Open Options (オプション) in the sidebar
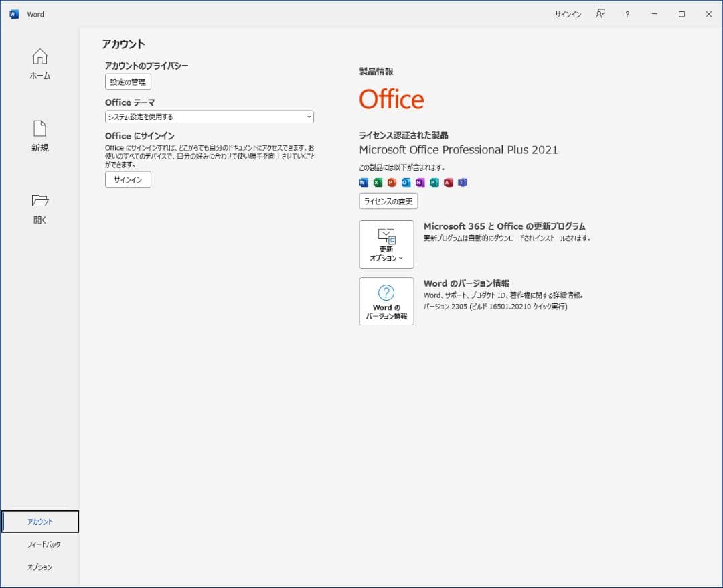This screenshot has width=723, height=588. click(x=40, y=567)
